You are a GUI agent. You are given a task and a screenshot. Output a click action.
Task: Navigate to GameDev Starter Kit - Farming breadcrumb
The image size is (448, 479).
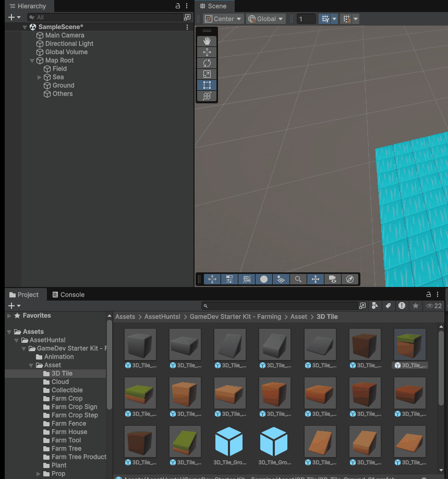[235, 317]
